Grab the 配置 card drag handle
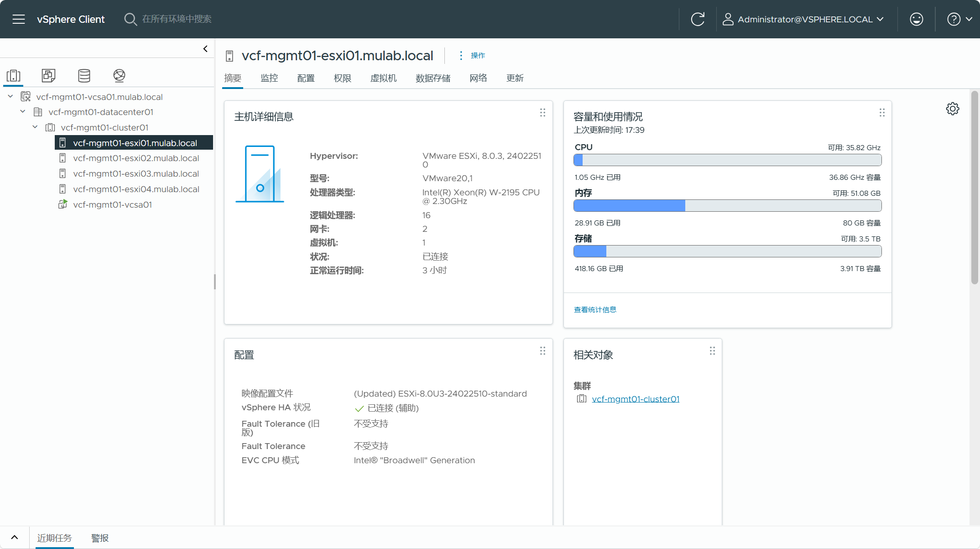The image size is (980, 549). [x=542, y=351]
